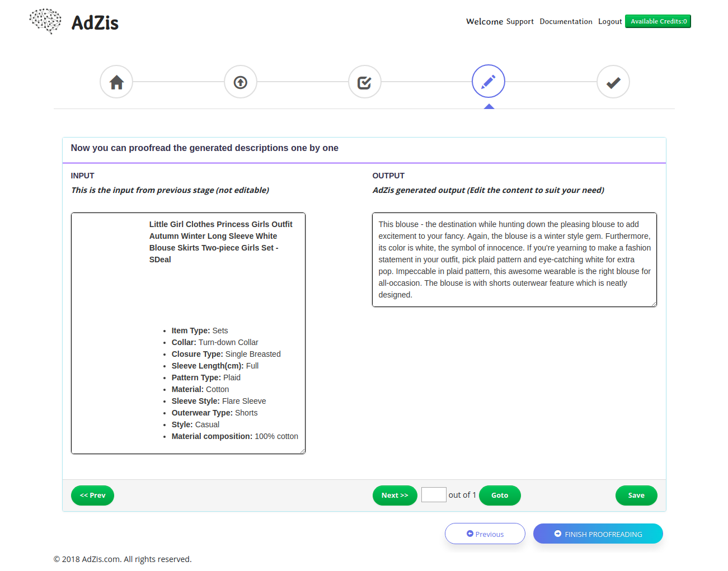The width and height of the screenshot is (728, 571).
Task: Save the edited description
Action: point(636,496)
